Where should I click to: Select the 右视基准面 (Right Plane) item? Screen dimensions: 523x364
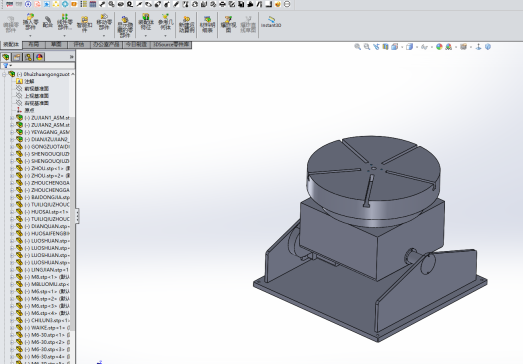tap(33, 103)
